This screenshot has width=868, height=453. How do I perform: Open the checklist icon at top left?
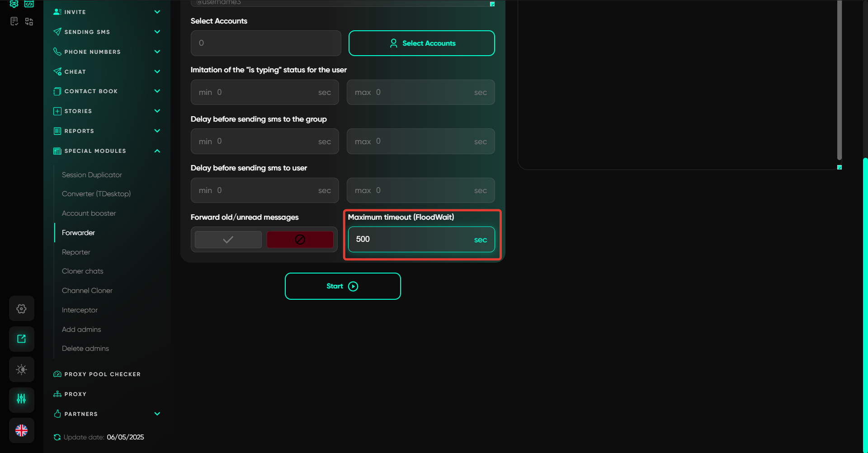(14, 21)
